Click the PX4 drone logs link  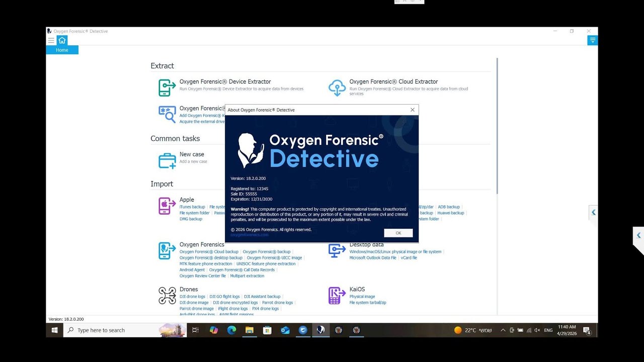[x=265, y=308]
